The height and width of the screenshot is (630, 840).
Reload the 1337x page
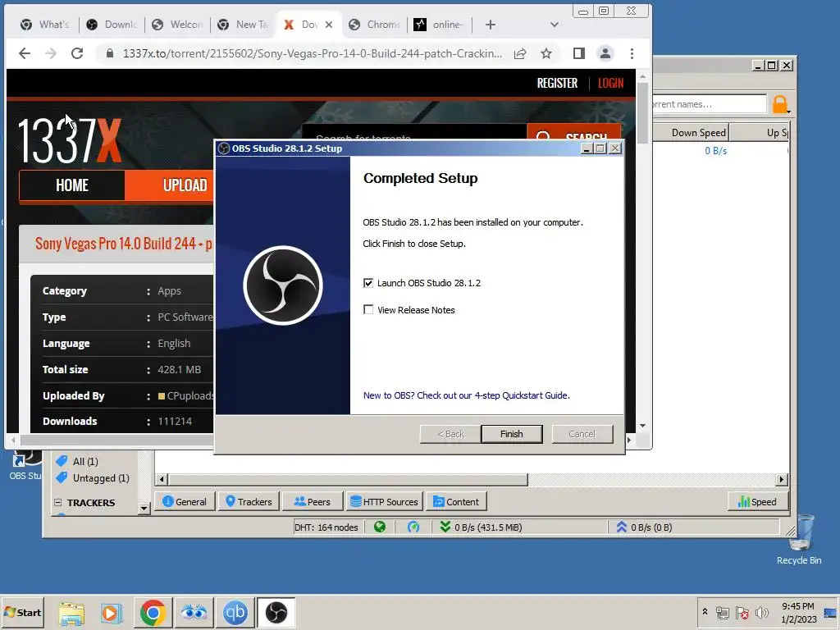77,53
